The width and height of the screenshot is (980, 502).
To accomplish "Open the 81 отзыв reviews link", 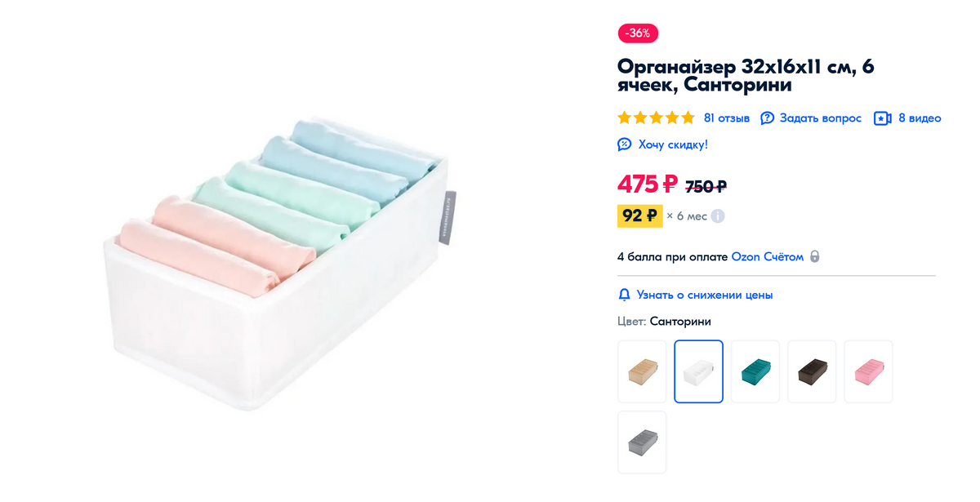I will pyautogui.click(x=726, y=118).
